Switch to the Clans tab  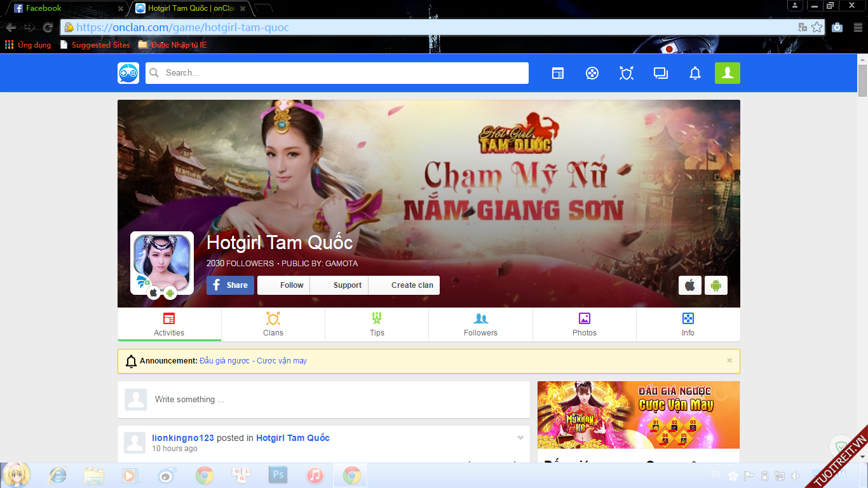(273, 324)
